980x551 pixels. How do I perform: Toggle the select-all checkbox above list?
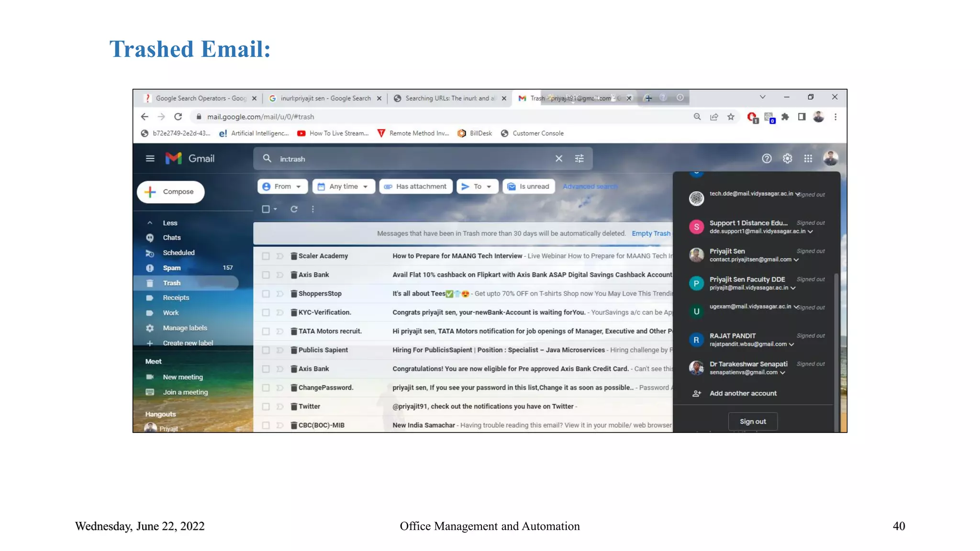(266, 209)
